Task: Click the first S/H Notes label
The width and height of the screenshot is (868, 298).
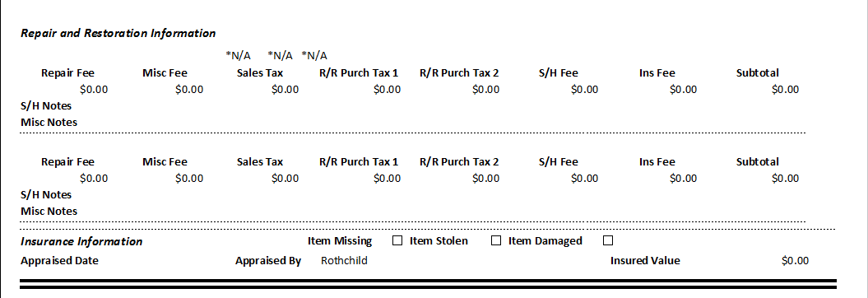Action: (x=46, y=106)
